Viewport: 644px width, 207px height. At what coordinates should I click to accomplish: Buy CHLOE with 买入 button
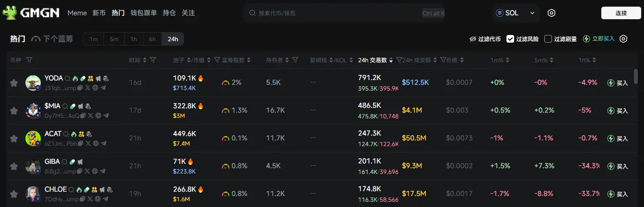pyautogui.click(x=618, y=194)
